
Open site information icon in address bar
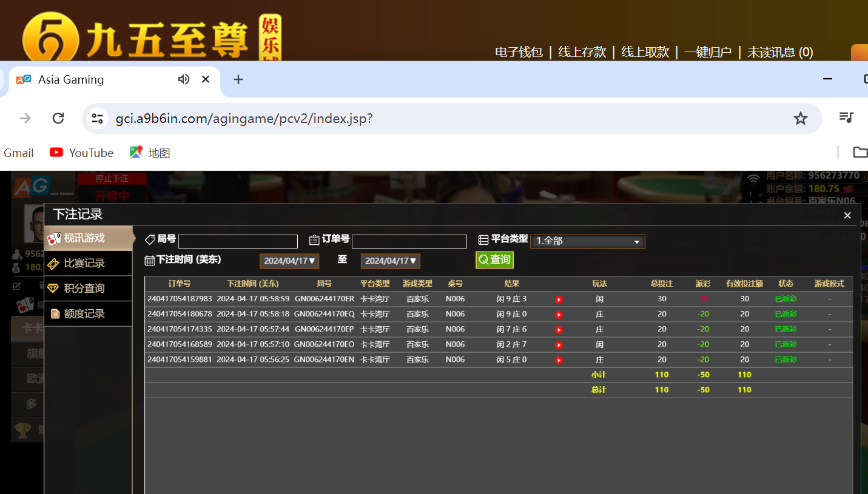[98, 118]
